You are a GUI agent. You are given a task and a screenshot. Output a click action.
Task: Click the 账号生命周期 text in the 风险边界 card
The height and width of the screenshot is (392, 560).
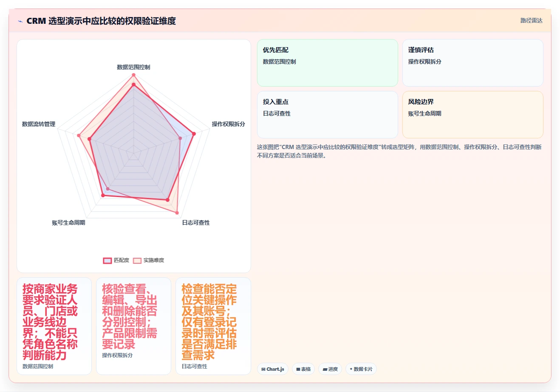[x=425, y=113]
